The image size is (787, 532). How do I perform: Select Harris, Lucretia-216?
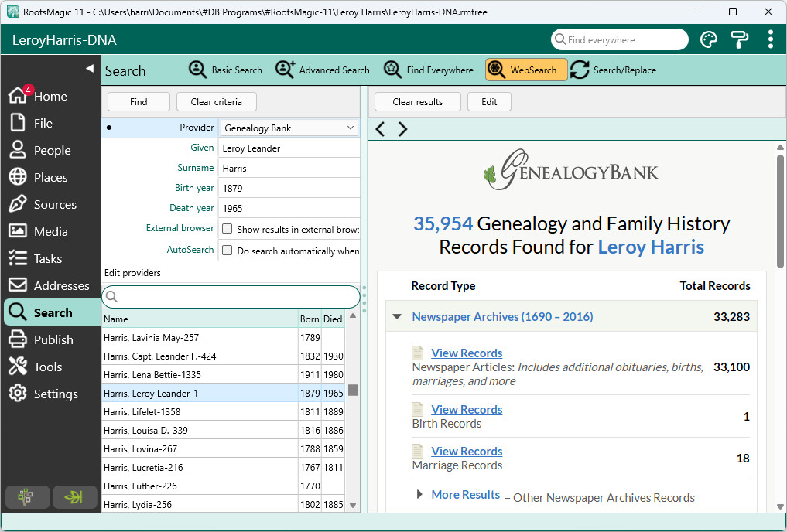tap(224, 467)
